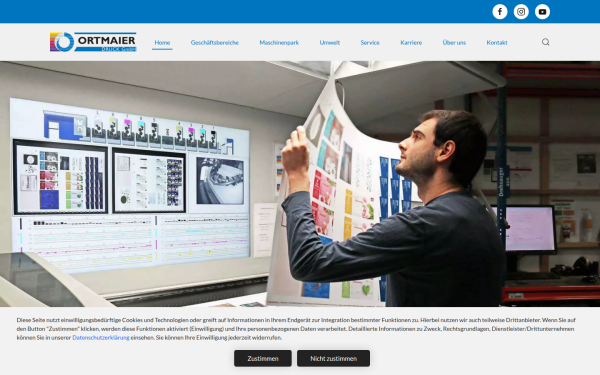Click the Ortmaier Druck logo
The width and height of the screenshot is (600, 375).
tap(93, 42)
